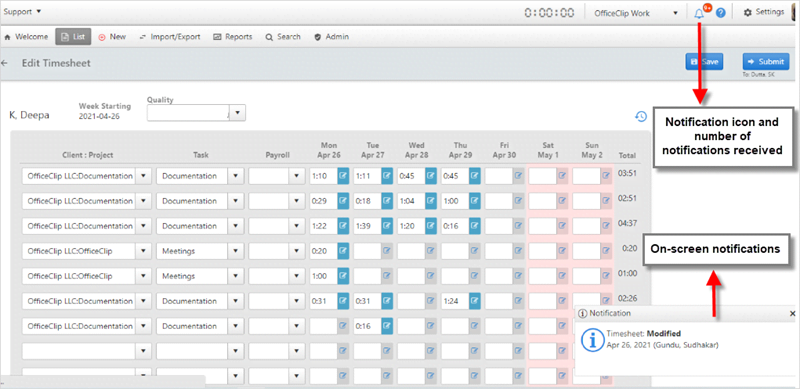The image size is (800, 389).
Task: Open the Search menu item
Action: point(283,37)
